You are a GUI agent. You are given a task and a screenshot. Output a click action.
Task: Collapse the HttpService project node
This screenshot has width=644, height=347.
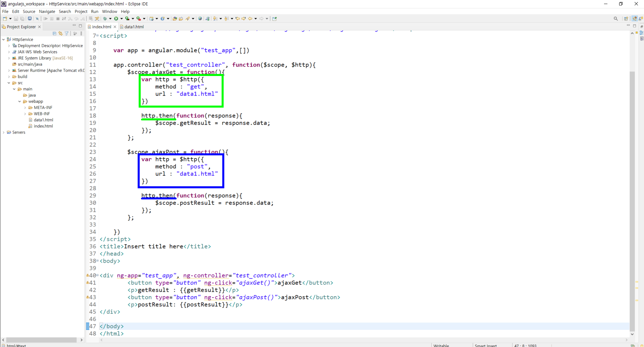(x=4, y=40)
